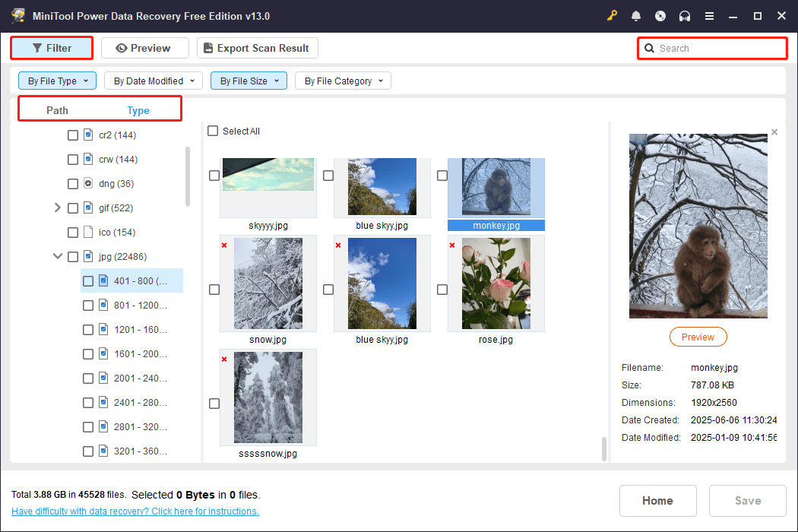Switch to the Type tab
The height and width of the screenshot is (532, 798).
[138, 110]
